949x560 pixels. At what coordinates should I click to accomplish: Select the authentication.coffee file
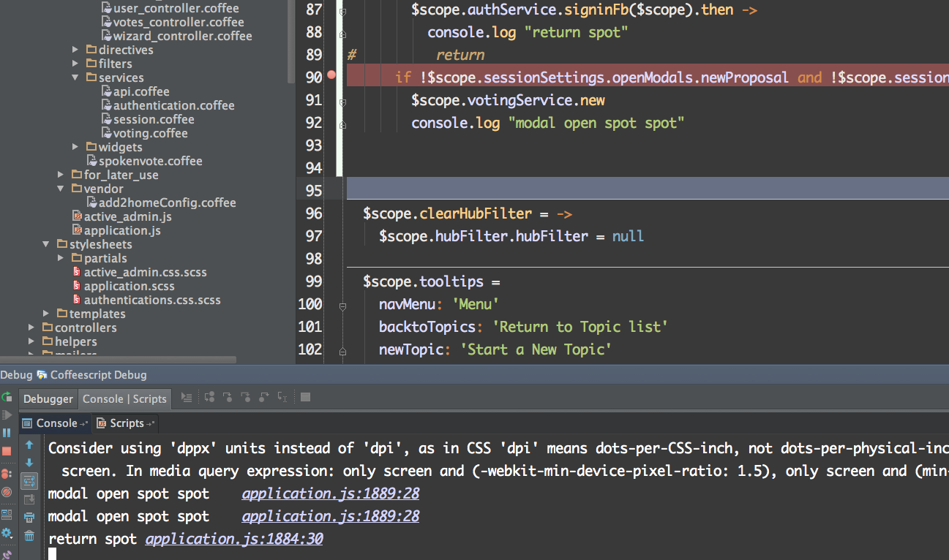coord(168,105)
